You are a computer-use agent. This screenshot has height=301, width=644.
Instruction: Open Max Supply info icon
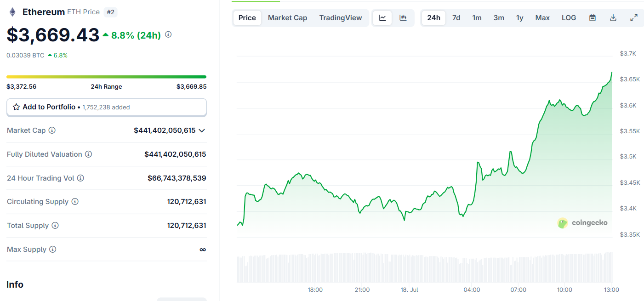(53, 250)
